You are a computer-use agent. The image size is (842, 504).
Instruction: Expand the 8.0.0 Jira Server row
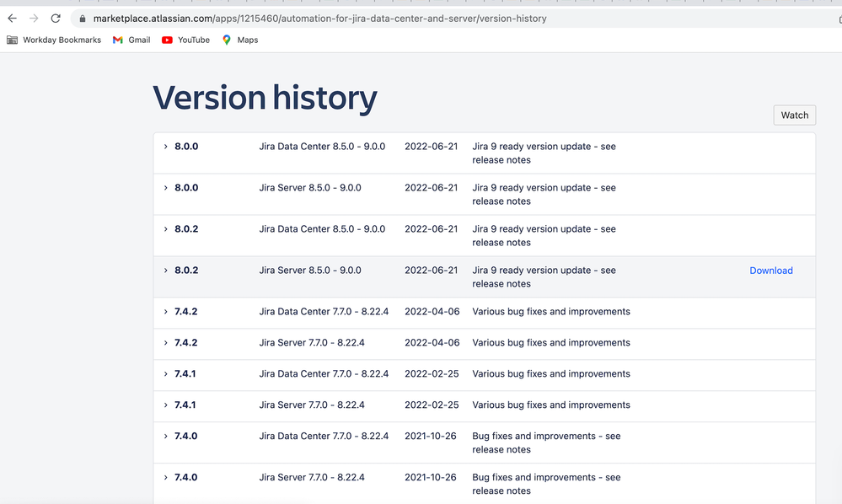click(165, 188)
